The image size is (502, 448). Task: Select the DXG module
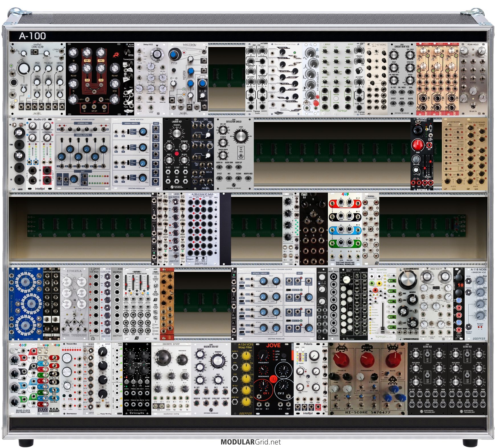tap(202, 154)
